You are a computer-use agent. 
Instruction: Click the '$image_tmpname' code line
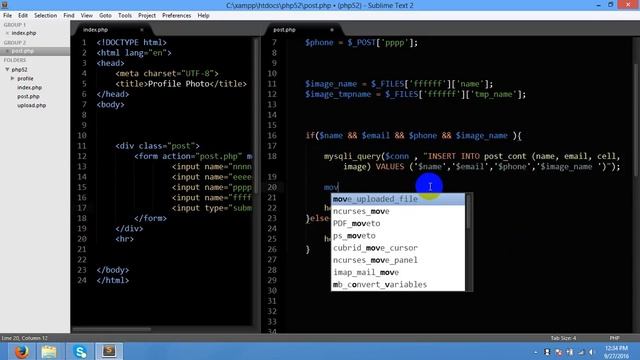[x=416, y=94]
